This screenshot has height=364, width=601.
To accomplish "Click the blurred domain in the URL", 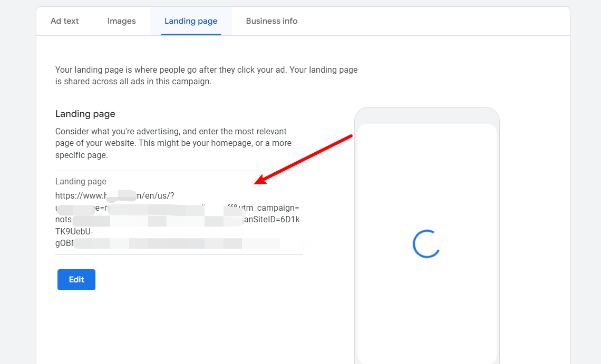I will (x=120, y=196).
